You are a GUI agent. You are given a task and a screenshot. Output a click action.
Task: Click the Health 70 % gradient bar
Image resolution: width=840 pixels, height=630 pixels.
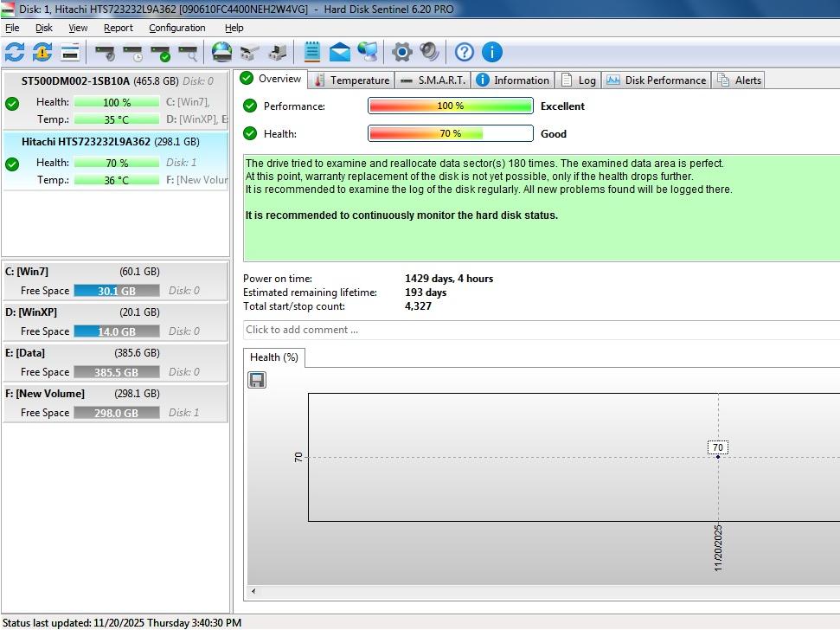pyautogui.click(x=450, y=133)
